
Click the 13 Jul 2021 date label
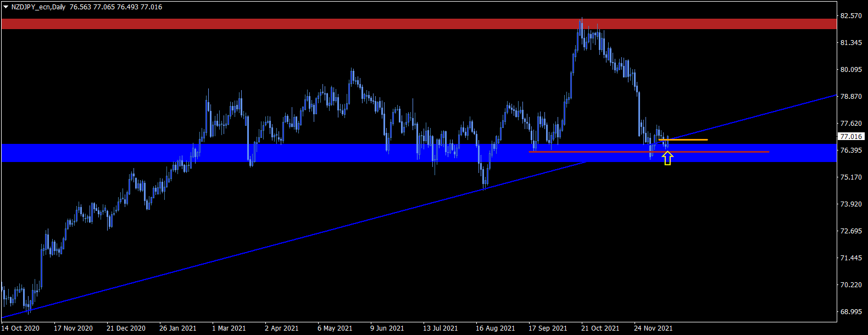(440, 328)
